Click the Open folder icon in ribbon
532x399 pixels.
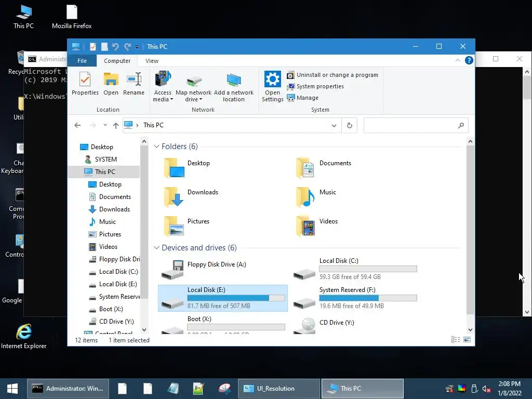pyautogui.click(x=111, y=84)
